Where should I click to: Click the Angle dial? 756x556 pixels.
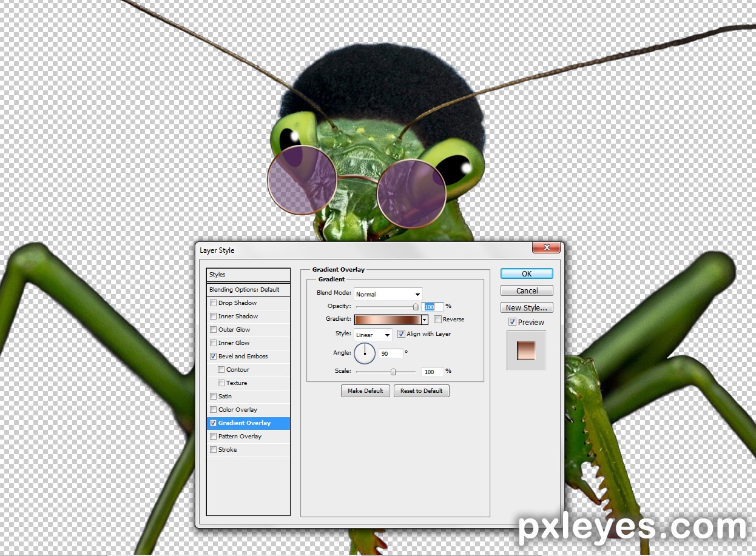(x=365, y=353)
